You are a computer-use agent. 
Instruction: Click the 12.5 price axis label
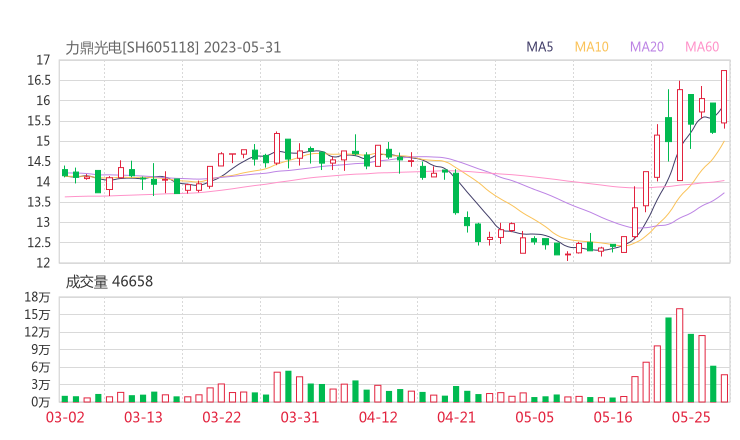[x=39, y=243]
